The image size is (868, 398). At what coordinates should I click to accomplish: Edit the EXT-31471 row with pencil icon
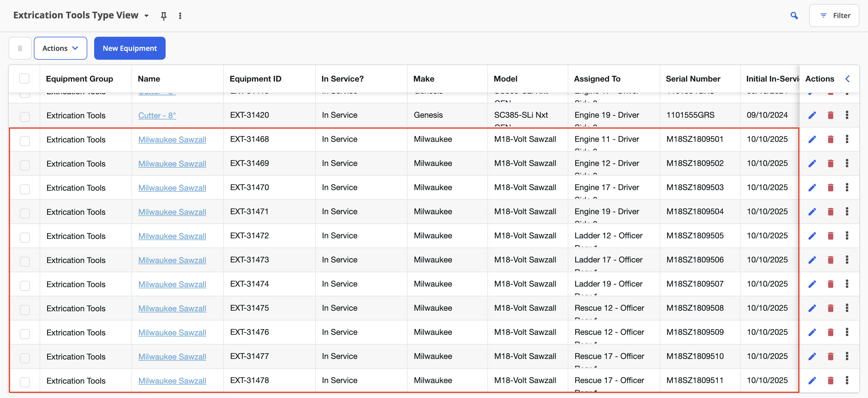point(812,212)
